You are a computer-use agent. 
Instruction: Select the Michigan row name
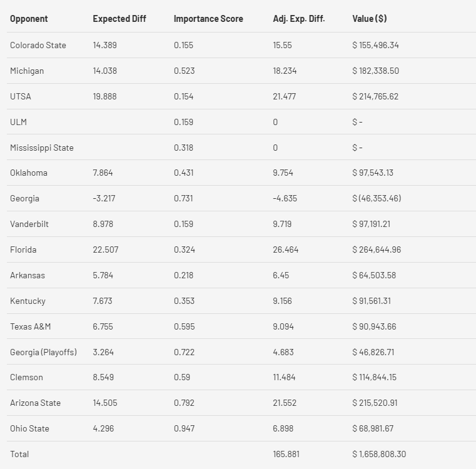pyautogui.click(x=27, y=71)
